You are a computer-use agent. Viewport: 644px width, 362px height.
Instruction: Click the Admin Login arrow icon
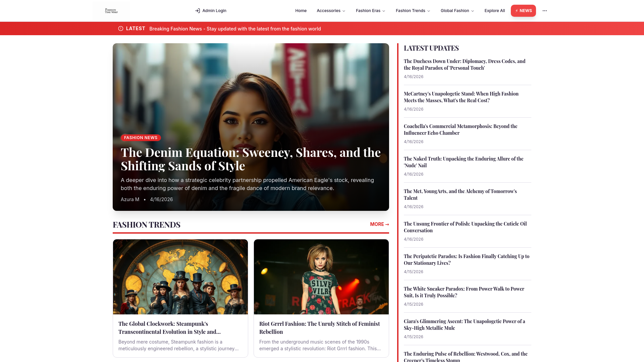[x=198, y=11]
